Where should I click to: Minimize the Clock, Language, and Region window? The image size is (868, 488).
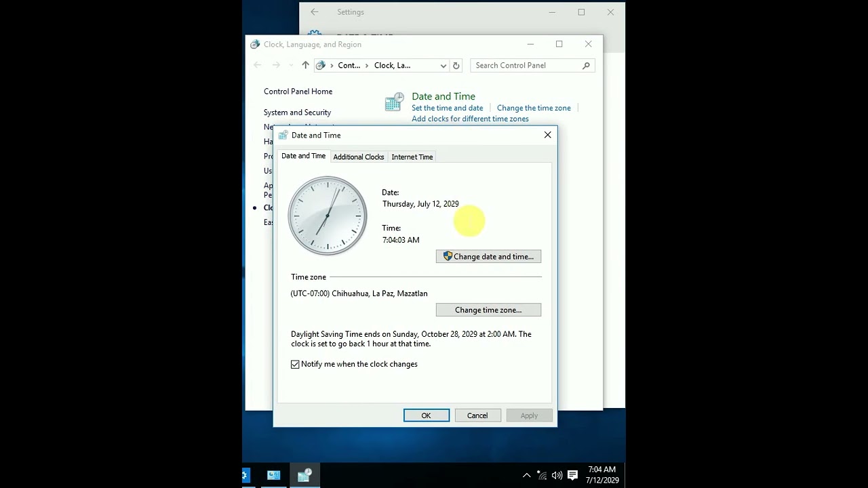[x=530, y=44]
